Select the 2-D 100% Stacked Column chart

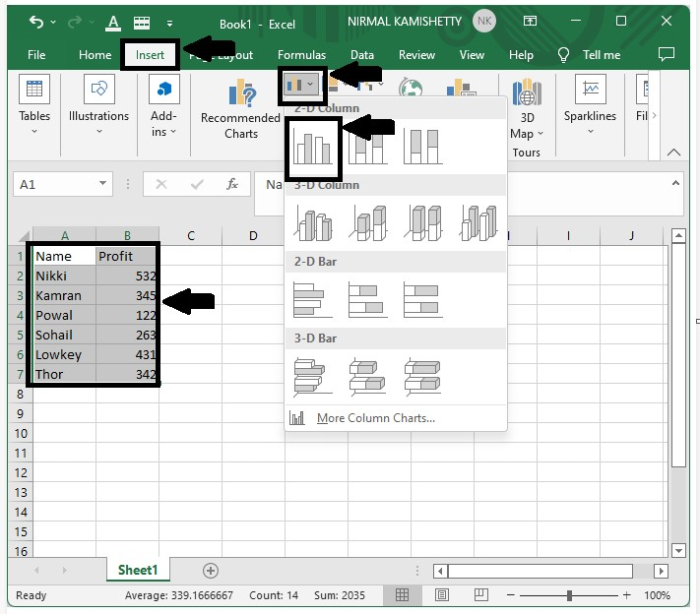coord(423,146)
